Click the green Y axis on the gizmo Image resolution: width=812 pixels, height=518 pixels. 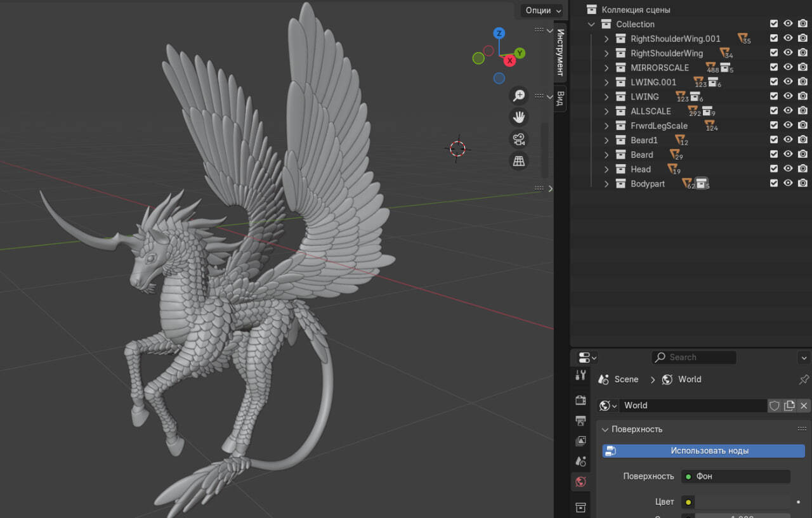(520, 53)
